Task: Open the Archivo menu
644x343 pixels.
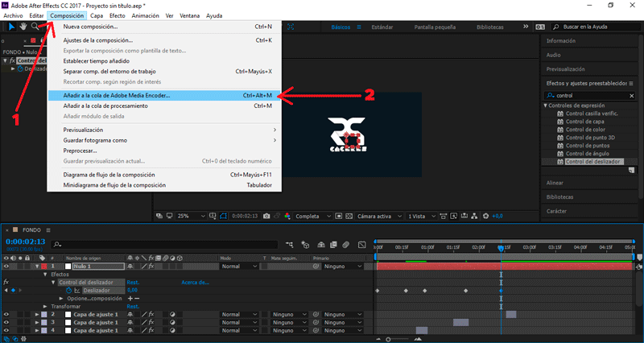Action: point(13,15)
